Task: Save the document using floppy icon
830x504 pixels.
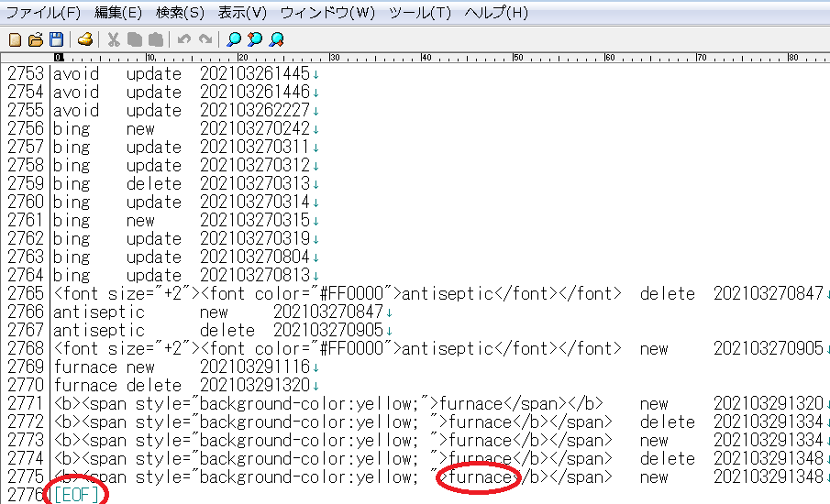Action: pyautogui.click(x=56, y=39)
